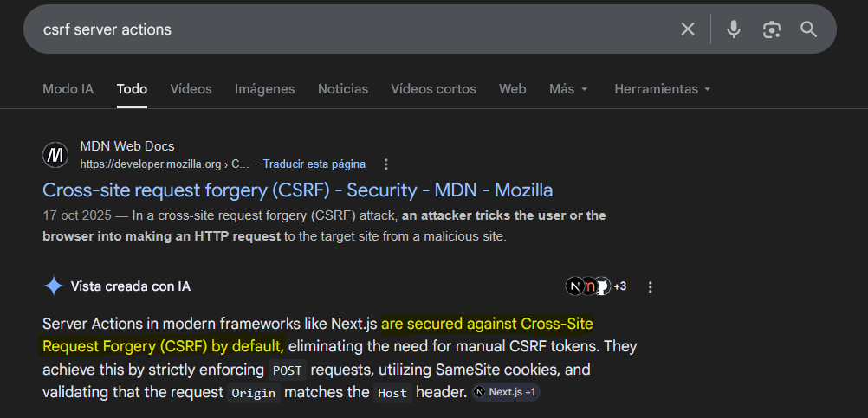Open the AI overview three-dot menu

pos(651,286)
